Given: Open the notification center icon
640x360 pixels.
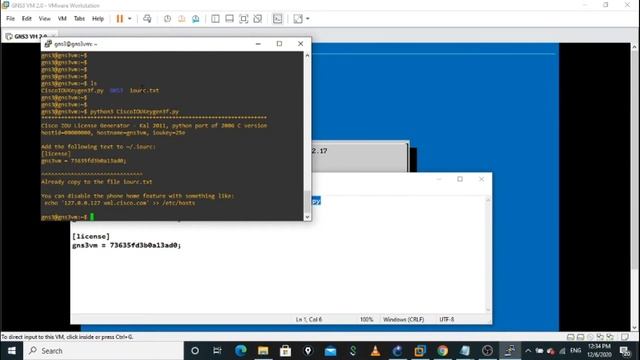Looking at the screenshot, I should pyautogui.click(x=625, y=351).
